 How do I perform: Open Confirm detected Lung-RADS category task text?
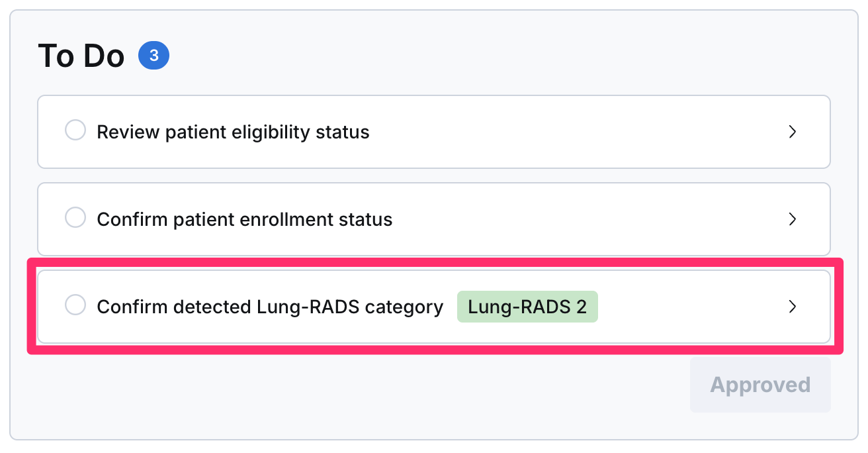tap(270, 307)
